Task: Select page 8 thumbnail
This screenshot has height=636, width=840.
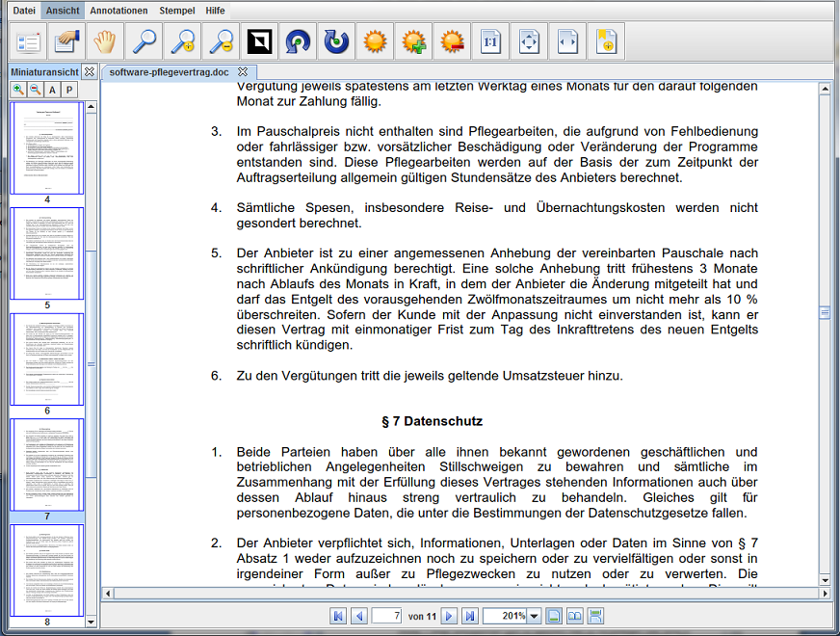Action: 46,570
